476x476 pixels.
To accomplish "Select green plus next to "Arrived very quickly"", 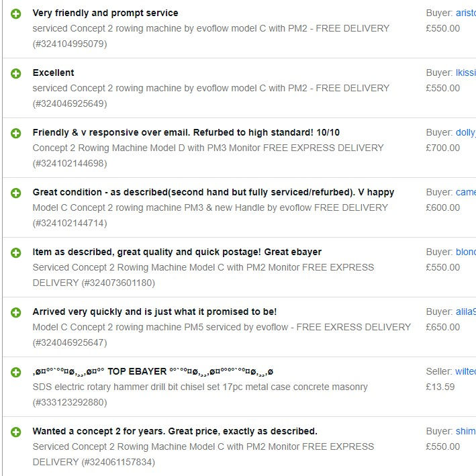I will 16,312.
